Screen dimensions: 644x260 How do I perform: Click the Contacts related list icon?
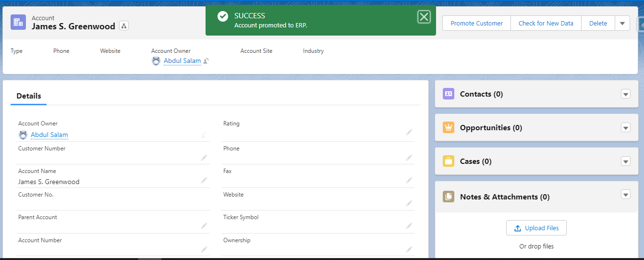(449, 94)
